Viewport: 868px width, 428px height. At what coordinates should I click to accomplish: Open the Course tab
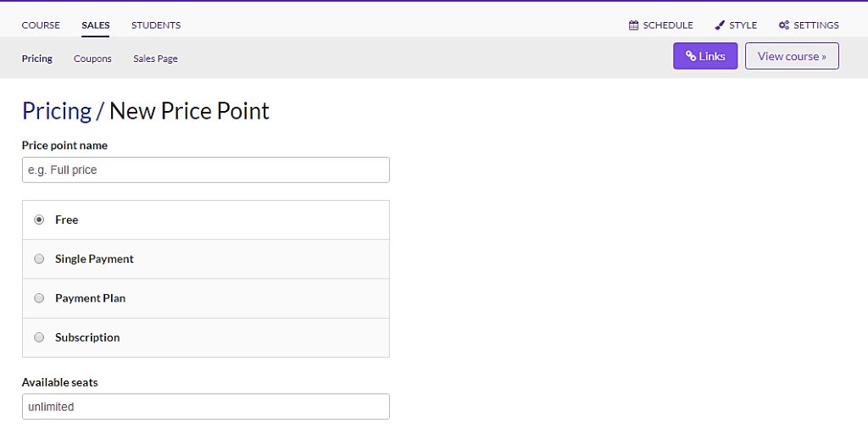point(41,25)
